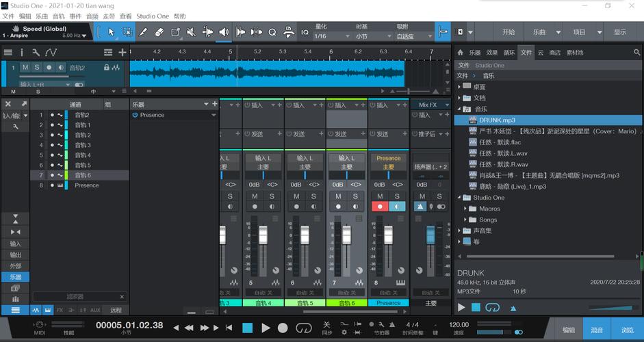Click the IQ input quantize icon
This screenshot has height=342, width=644.
coord(305,32)
